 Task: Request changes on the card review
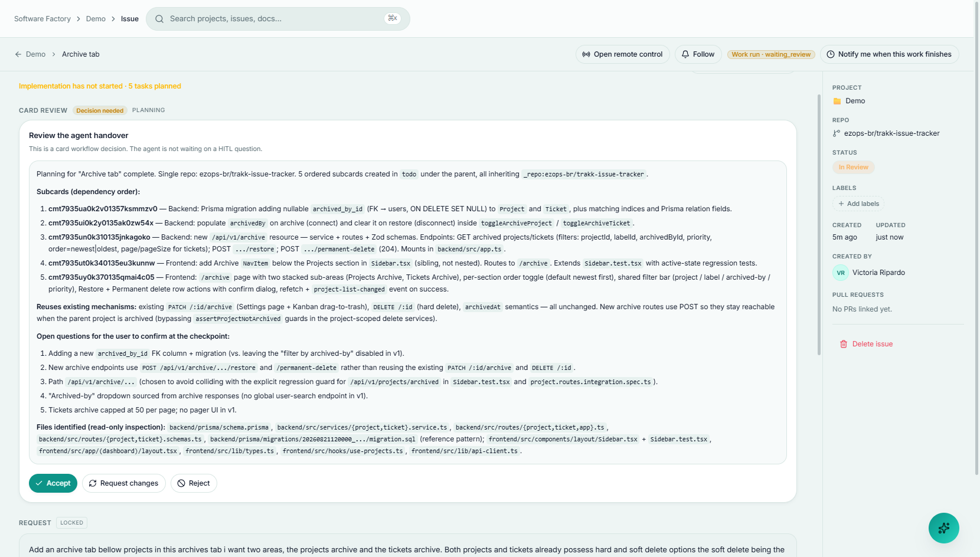pos(124,483)
